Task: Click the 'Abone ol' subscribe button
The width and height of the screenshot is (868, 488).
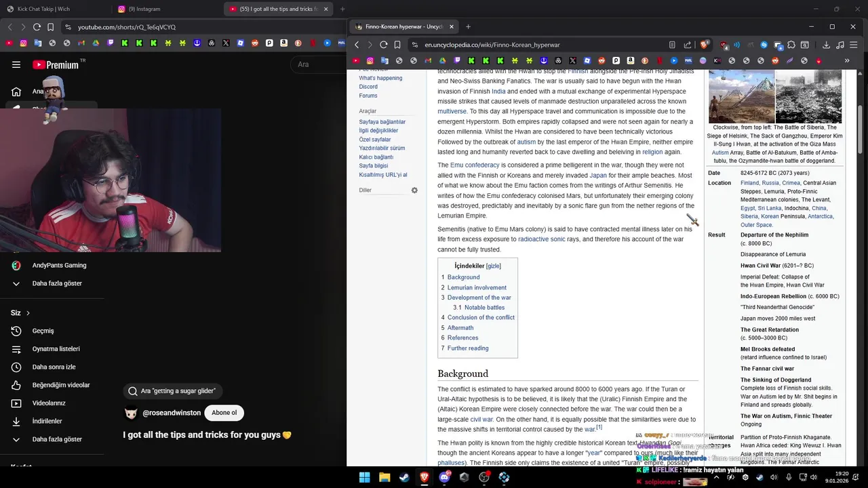Action: (224, 413)
